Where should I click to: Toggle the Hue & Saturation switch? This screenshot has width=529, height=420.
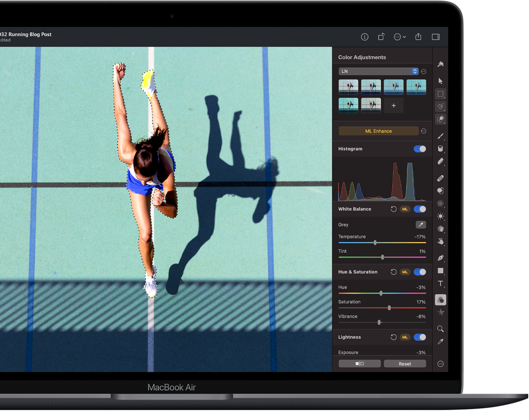(x=420, y=272)
